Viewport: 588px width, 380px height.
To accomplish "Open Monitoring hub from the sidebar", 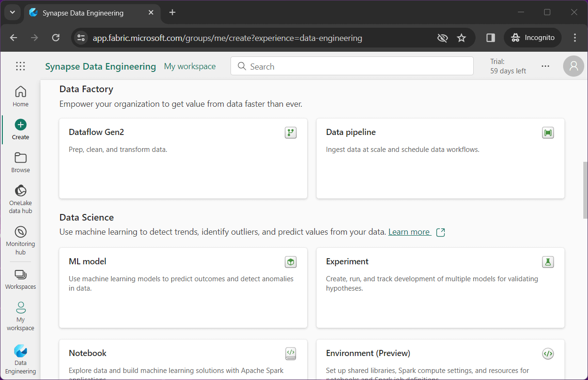I will (21, 240).
